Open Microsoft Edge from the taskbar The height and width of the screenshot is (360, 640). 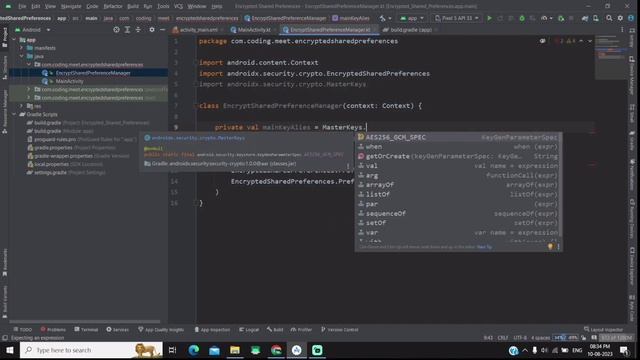coord(194,350)
